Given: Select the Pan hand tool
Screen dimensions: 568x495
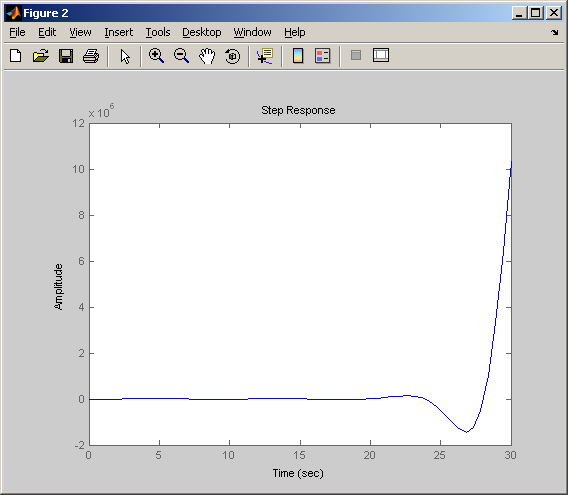Looking at the screenshot, I should (x=207, y=56).
